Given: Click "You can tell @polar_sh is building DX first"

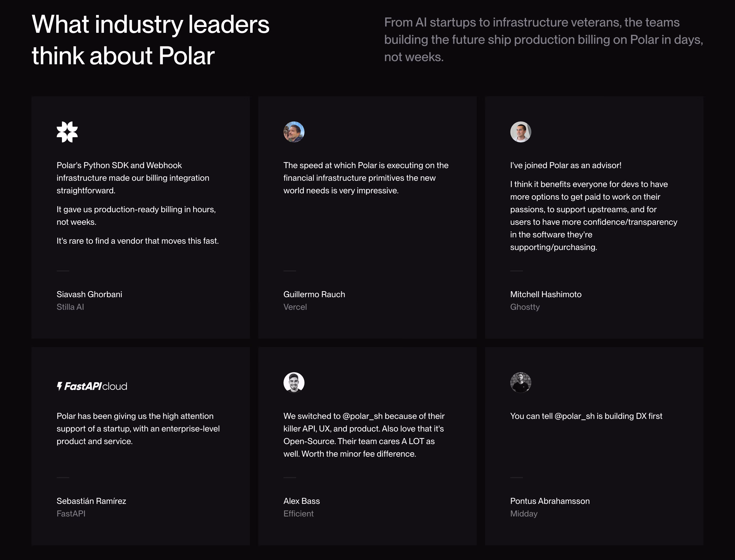Looking at the screenshot, I should coord(586,416).
